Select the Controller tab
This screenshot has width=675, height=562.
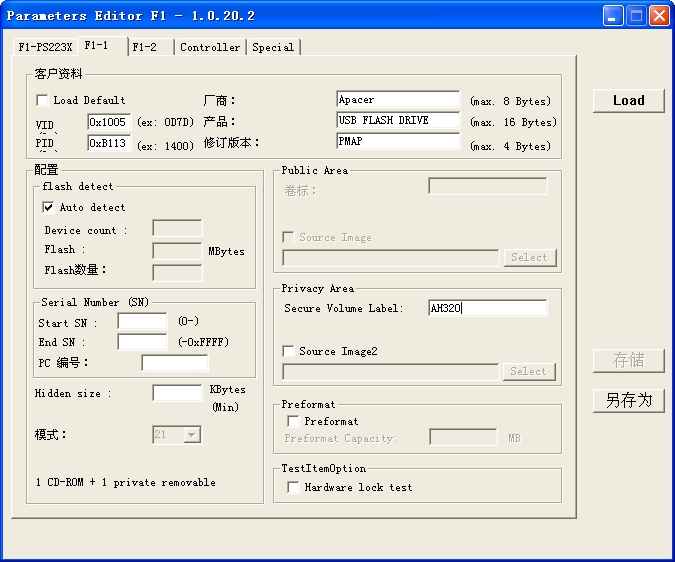(x=210, y=47)
